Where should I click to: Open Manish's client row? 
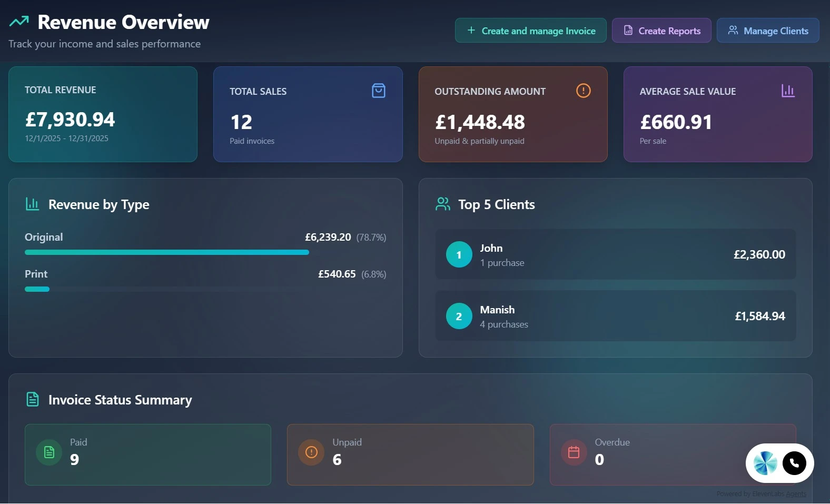click(x=616, y=316)
